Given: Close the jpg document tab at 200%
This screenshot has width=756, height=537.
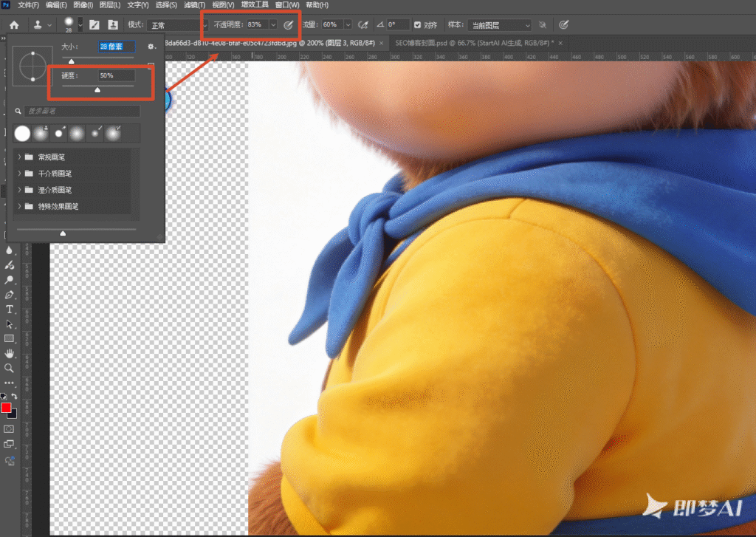Looking at the screenshot, I should pos(382,43).
